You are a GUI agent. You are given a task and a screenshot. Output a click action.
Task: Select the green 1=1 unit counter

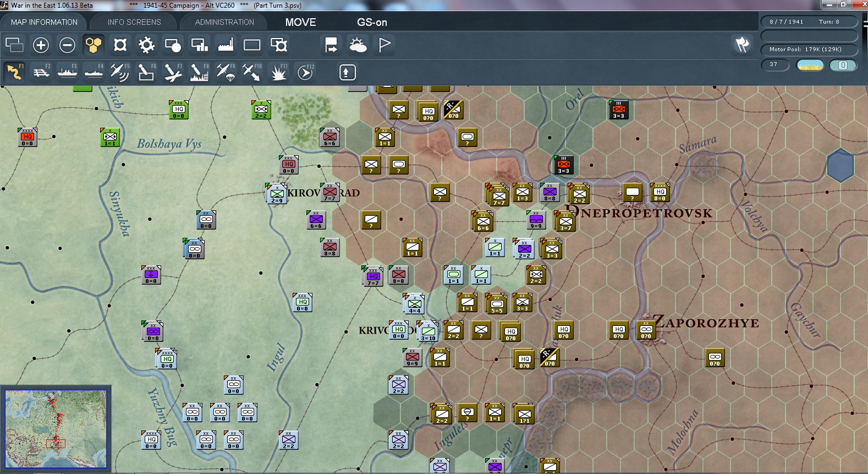click(110, 138)
